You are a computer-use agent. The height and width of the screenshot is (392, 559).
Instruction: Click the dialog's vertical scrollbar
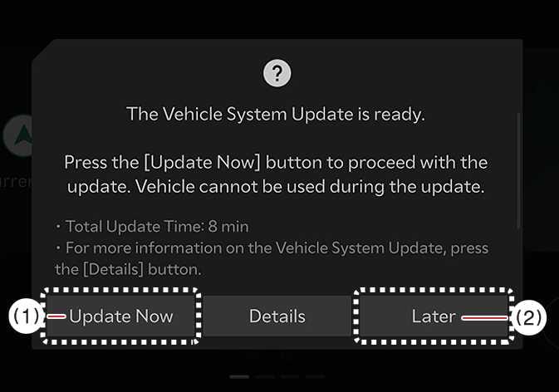[x=518, y=170]
